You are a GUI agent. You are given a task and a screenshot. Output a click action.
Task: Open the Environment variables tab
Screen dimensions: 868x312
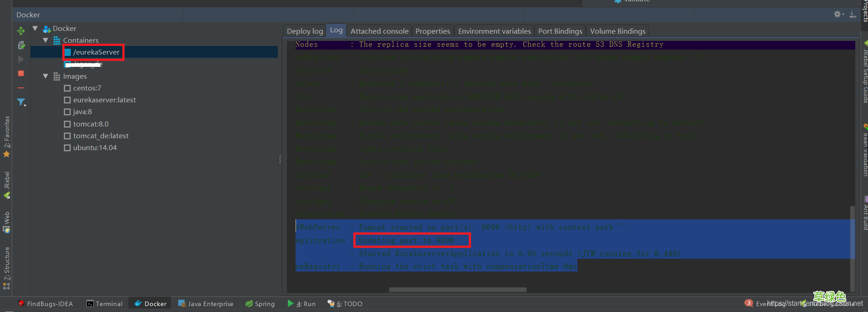(x=494, y=31)
